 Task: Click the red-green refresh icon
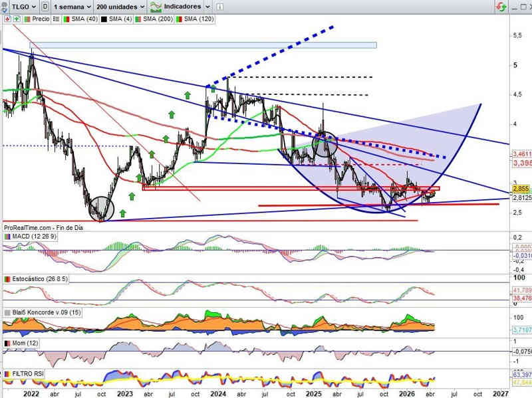click(500, 7)
